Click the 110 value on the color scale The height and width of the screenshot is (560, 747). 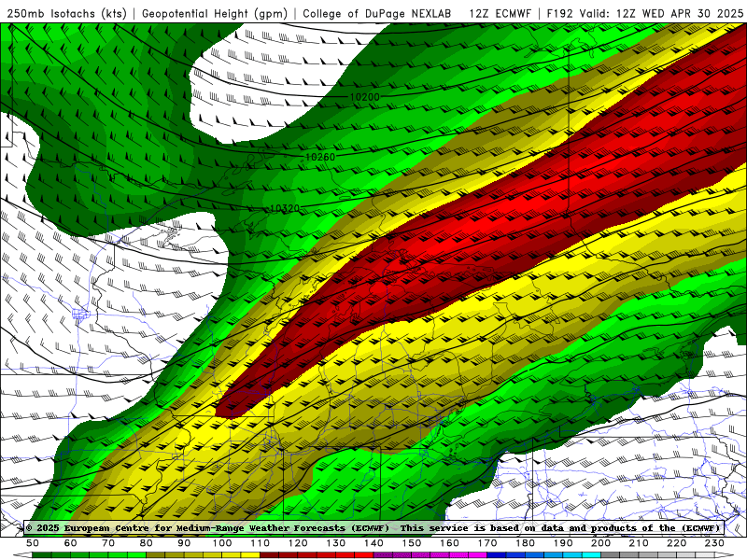(x=261, y=543)
